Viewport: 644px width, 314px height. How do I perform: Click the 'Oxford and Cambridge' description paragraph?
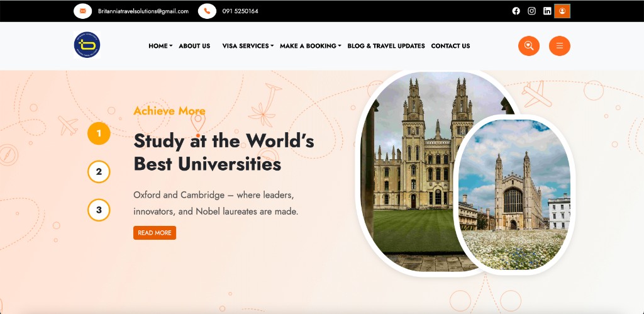[x=216, y=203]
